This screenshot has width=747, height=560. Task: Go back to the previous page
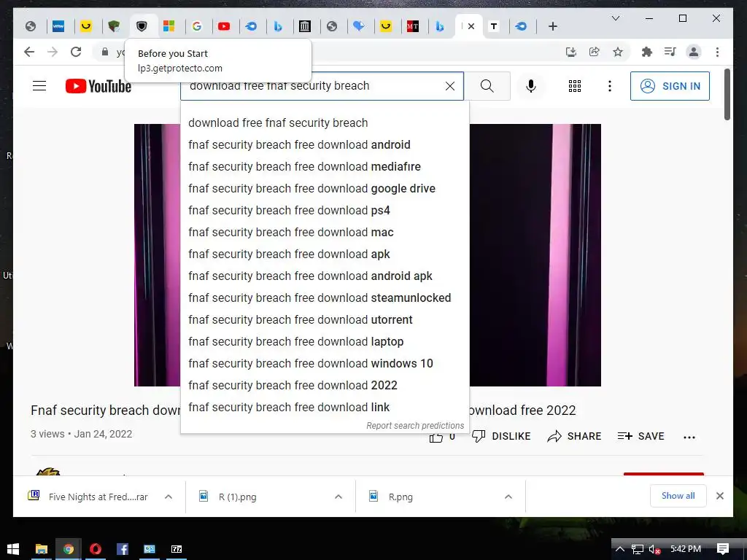29,52
